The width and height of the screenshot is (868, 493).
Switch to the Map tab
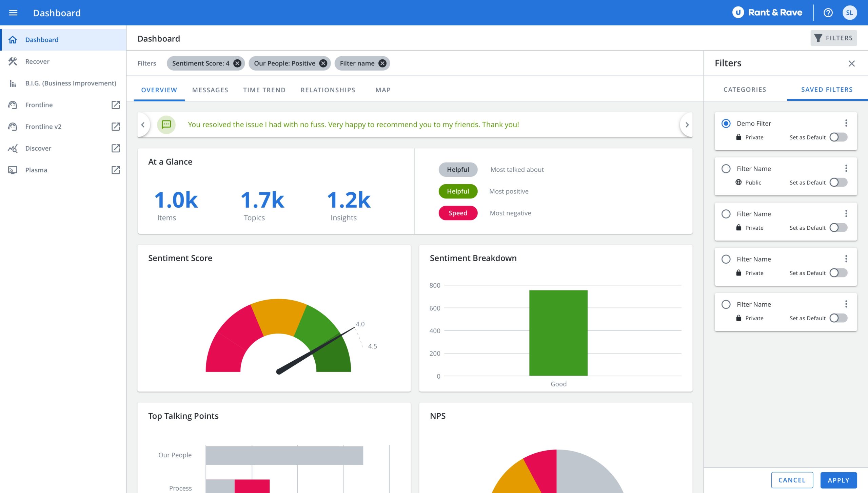383,90
